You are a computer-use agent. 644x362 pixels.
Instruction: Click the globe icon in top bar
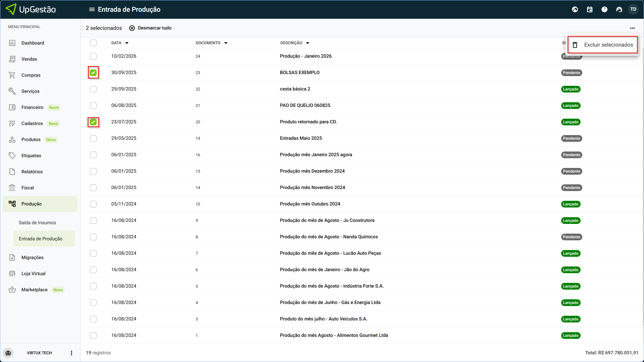(575, 9)
